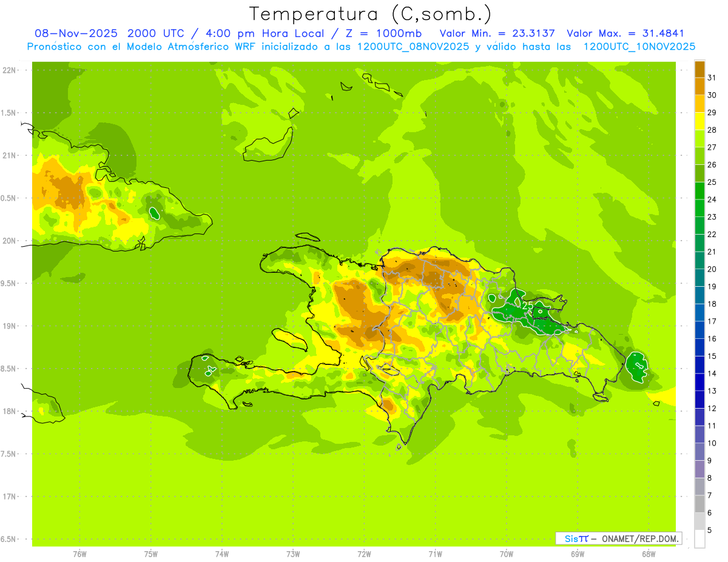Click the '25' contour label on the map
This screenshot has width=728, height=562.
coord(528,306)
